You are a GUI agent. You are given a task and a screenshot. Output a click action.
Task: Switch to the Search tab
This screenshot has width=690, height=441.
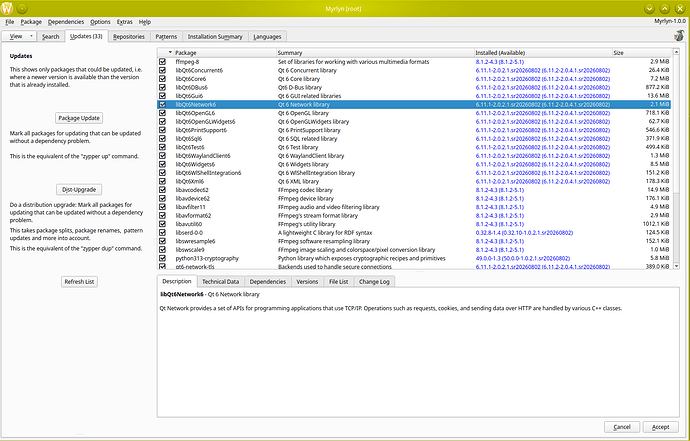pyautogui.click(x=50, y=37)
